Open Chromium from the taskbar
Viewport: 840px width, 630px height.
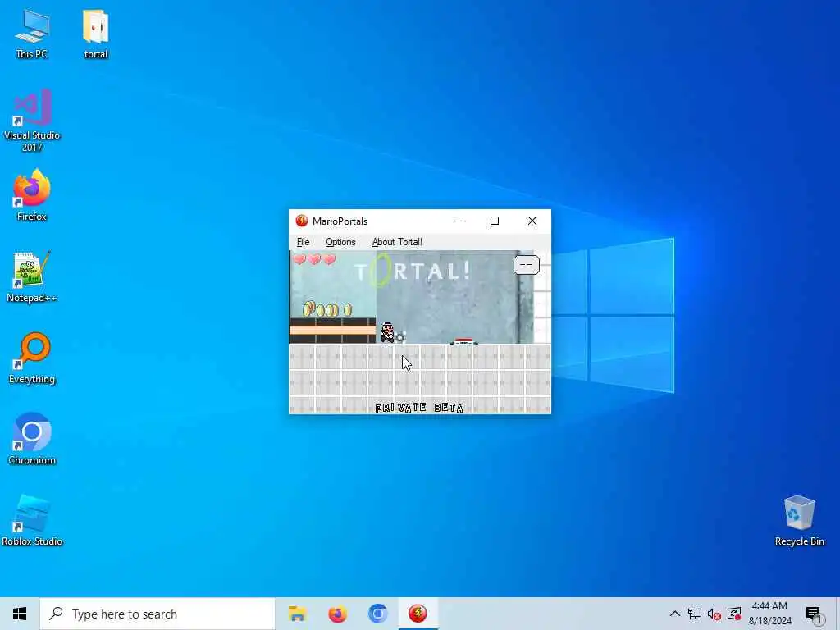pos(377,614)
